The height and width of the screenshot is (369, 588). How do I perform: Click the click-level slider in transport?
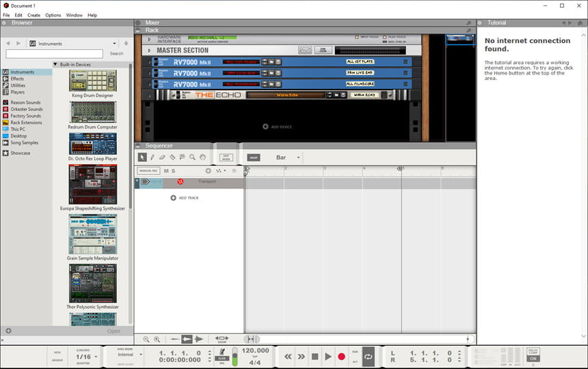coord(235,357)
